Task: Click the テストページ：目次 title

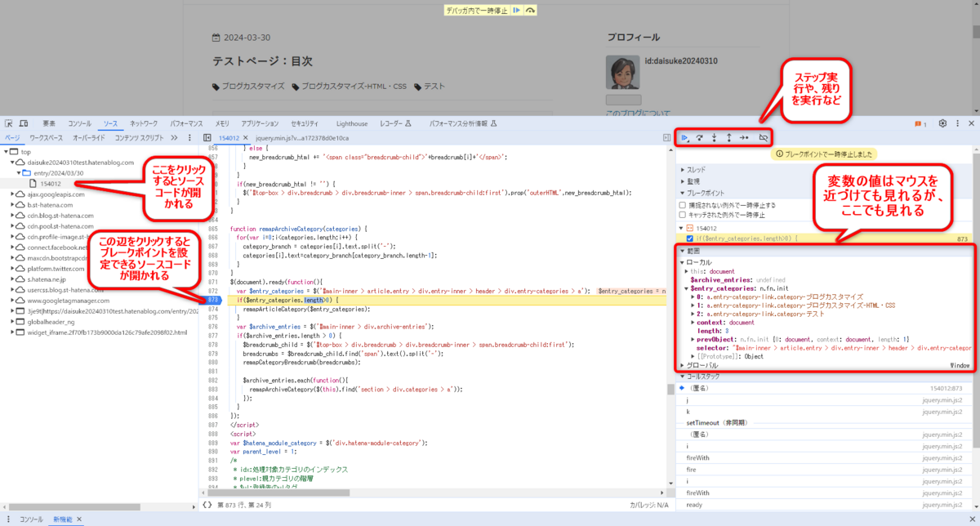Action: (x=262, y=61)
